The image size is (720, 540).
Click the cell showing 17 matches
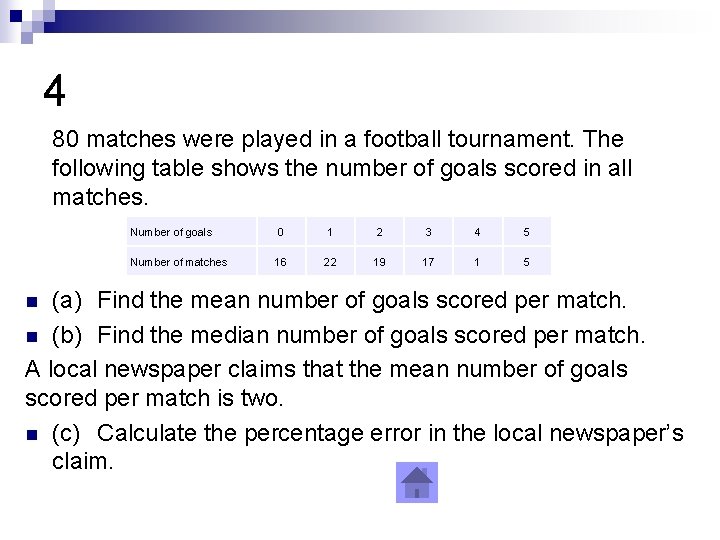click(428, 261)
